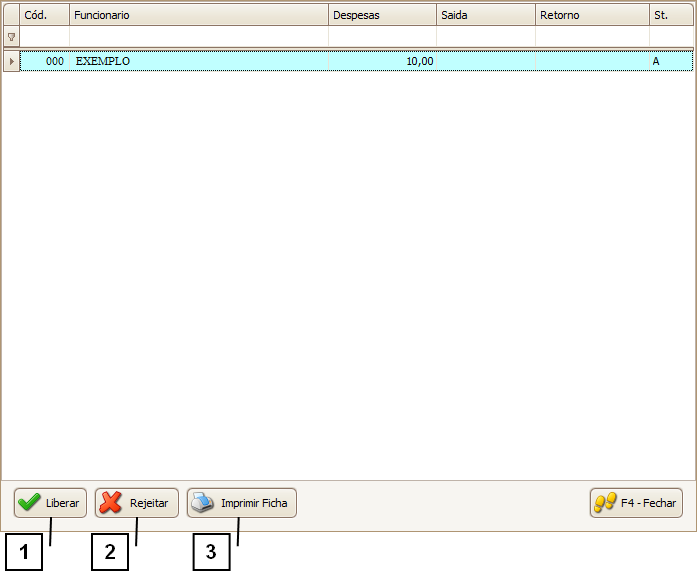Viewport: 697px width, 573px height.
Task: Focus the filter cell under Funcionario
Action: 198,37
